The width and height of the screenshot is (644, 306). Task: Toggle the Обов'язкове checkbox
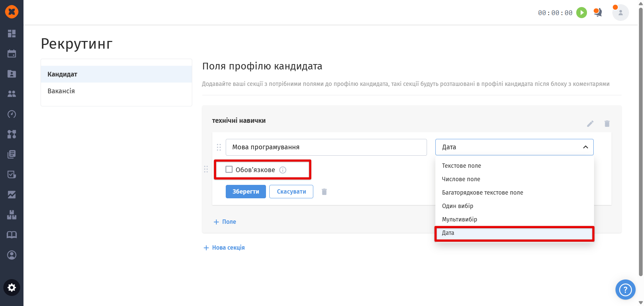point(229,169)
